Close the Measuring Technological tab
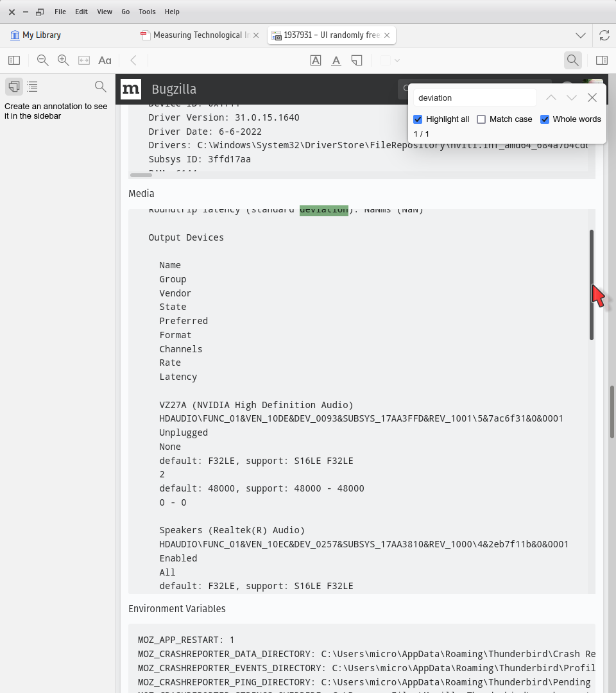Screen dimensions: 616x693 click(x=256, y=35)
